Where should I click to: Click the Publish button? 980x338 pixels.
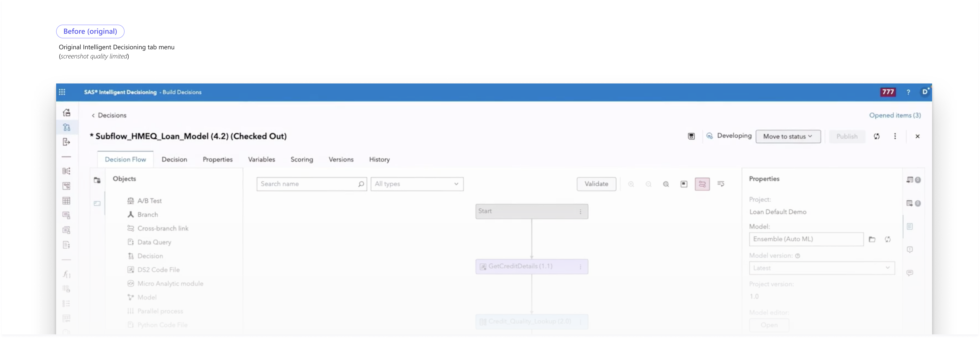[x=847, y=136]
